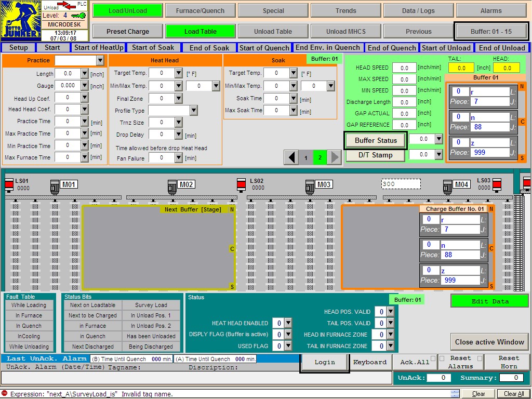Image resolution: width=532 pixels, height=399 pixels.
Task: Expand the Profile Type dropdown
Action: pos(193,110)
